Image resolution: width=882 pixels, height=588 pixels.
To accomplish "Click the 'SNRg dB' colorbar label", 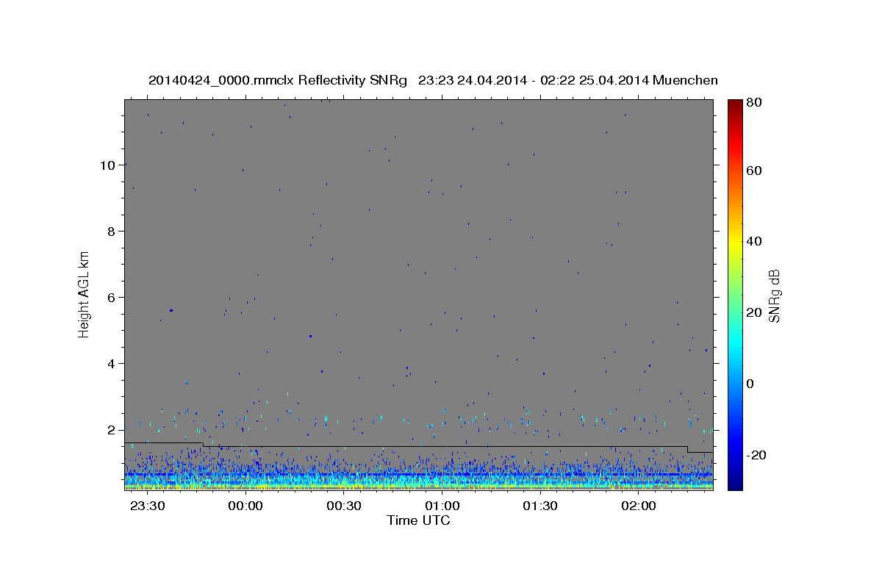I will coord(774,295).
